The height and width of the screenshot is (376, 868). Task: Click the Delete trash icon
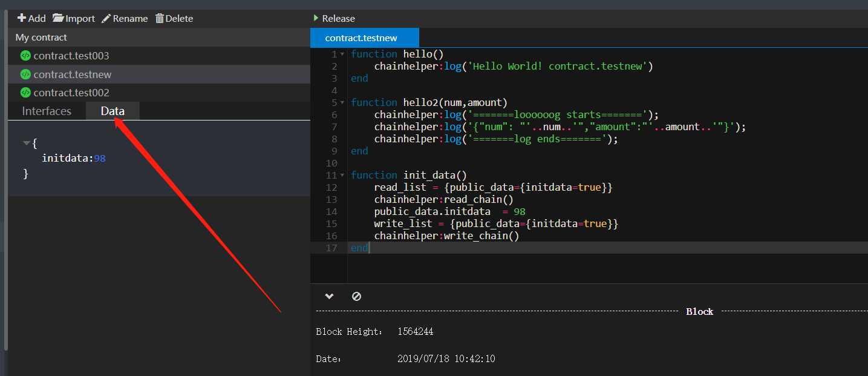(160, 18)
